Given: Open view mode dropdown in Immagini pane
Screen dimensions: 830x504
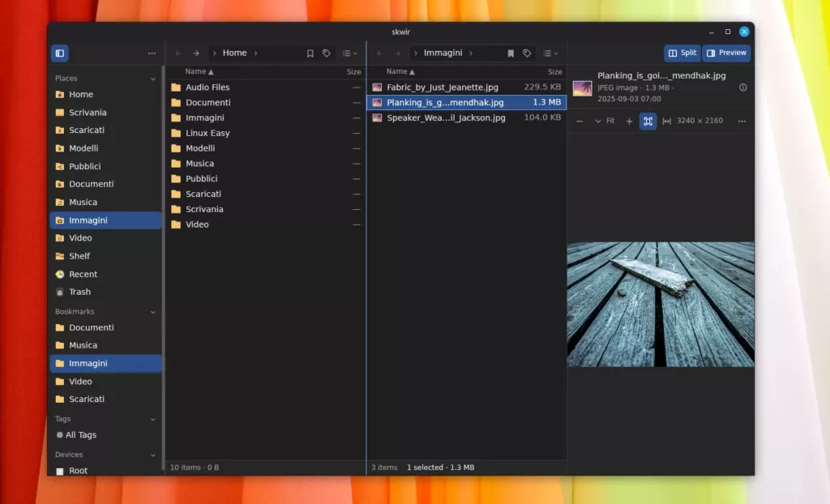Looking at the screenshot, I should pyautogui.click(x=550, y=53).
